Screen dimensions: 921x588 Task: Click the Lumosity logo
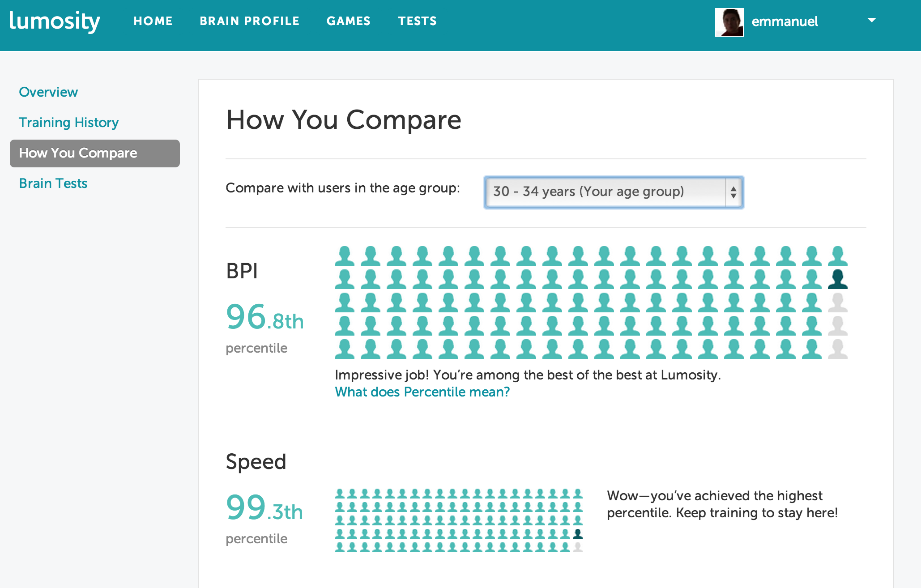point(55,21)
